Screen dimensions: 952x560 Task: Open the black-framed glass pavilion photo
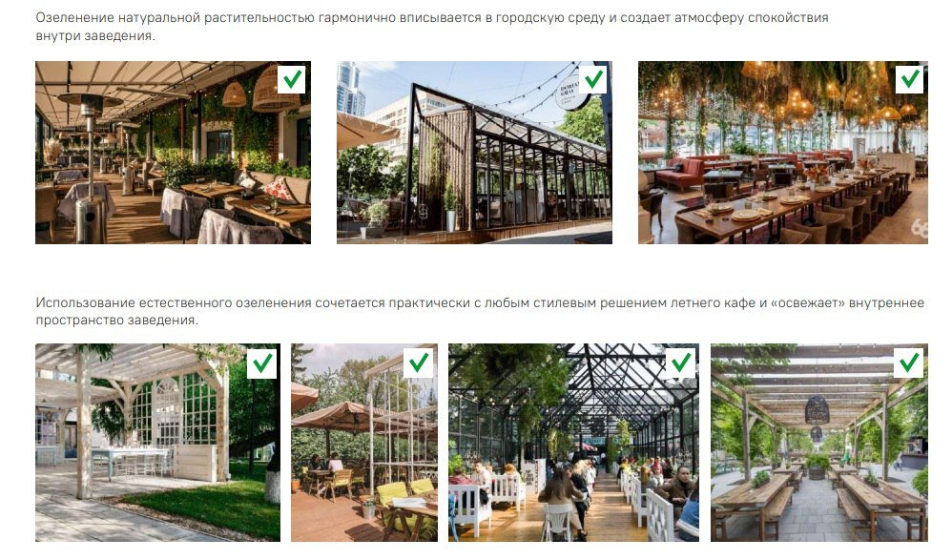tap(474, 153)
